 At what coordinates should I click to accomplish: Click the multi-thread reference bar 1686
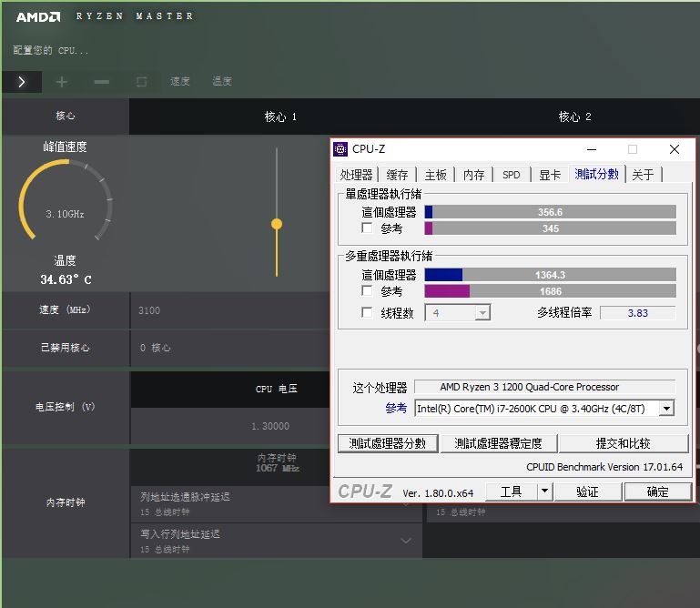pyautogui.click(x=551, y=291)
